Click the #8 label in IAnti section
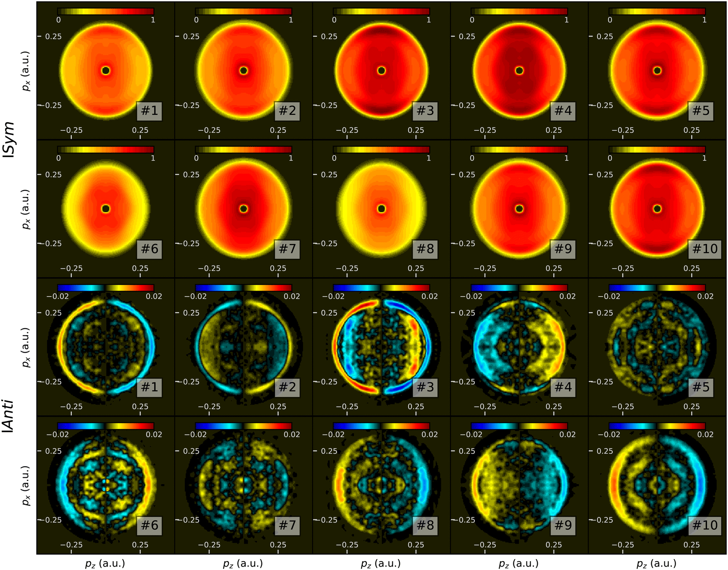 (425, 525)
